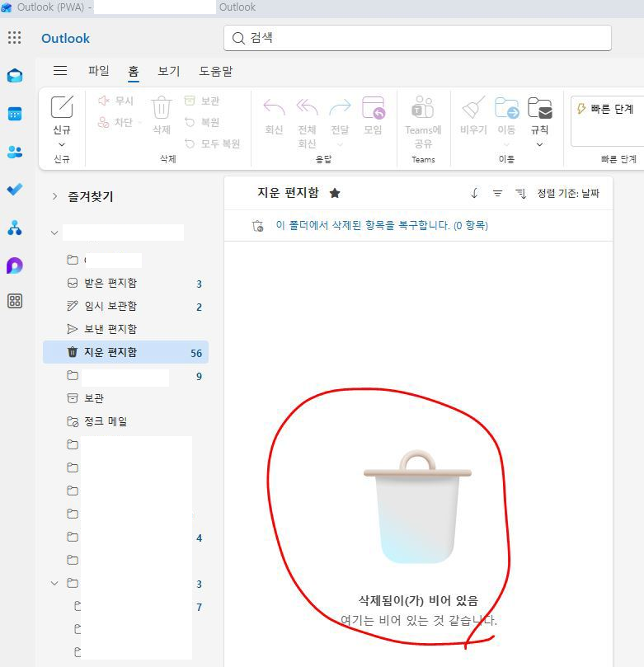Toggle the navigation pane hamburger button
Screen dimensions: 644x667
point(60,71)
